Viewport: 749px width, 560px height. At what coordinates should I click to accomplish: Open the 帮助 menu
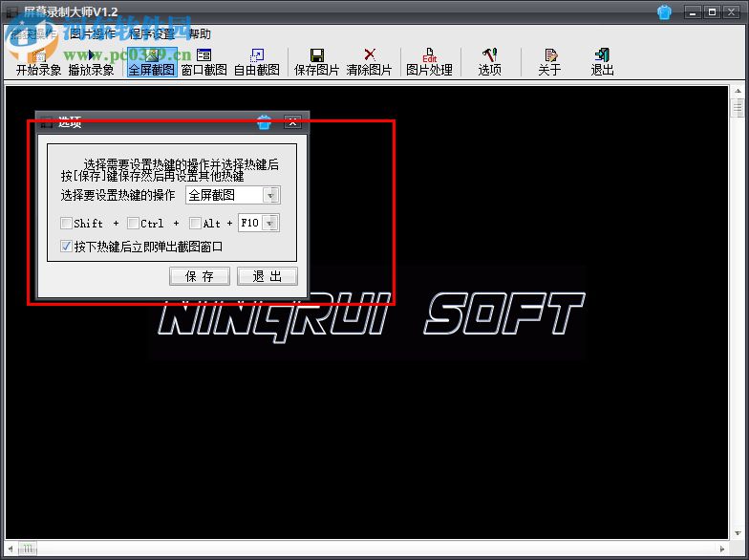click(199, 34)
